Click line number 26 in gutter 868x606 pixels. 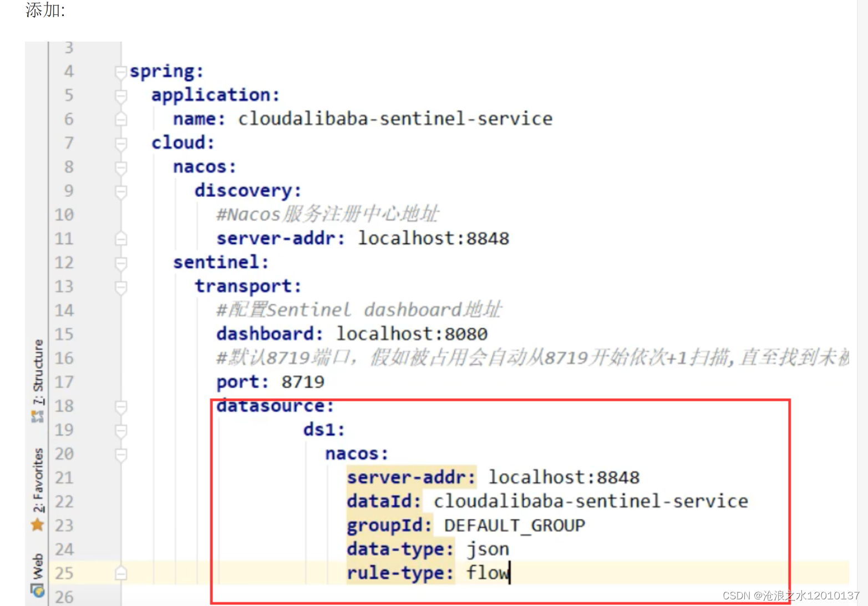[x=64, y=597]
